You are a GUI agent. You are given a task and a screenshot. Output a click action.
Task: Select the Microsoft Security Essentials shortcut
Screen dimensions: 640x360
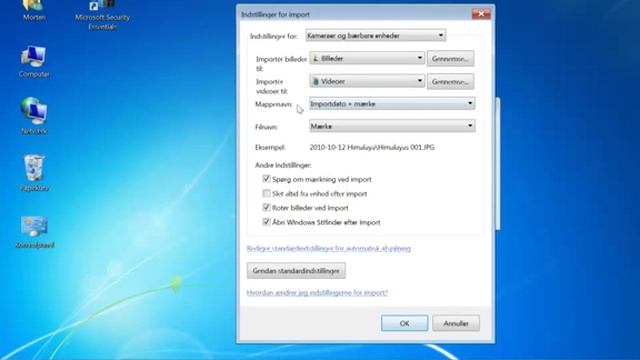[x=102, y=15]
